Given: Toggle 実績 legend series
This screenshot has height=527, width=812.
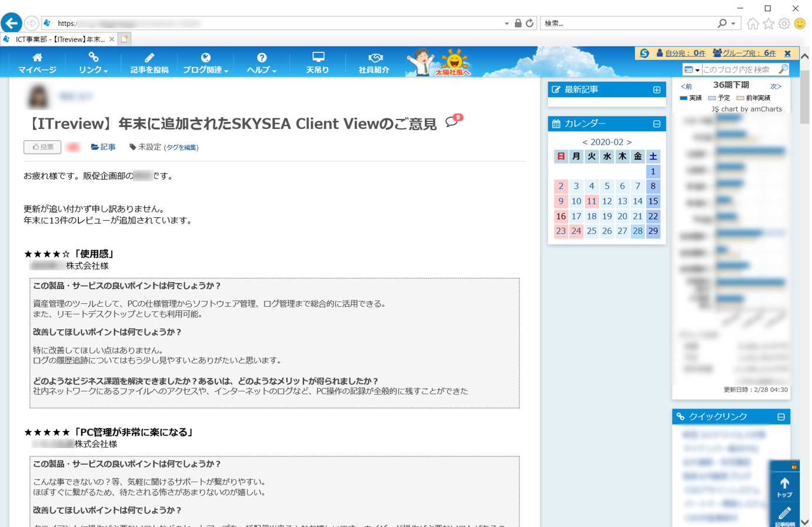Looking at the screenshot, I should (691, 98).
